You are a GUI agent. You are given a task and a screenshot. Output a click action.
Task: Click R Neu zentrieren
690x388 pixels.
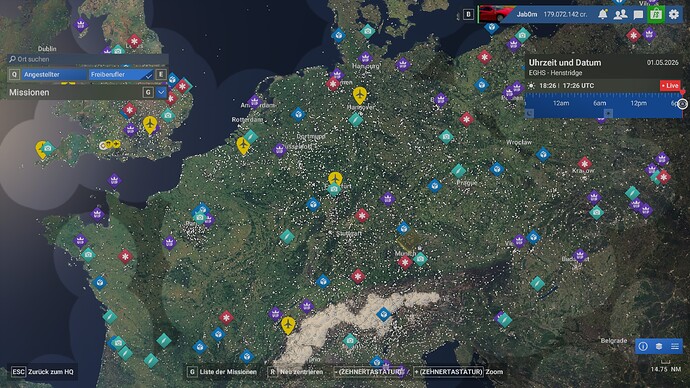tap(296, 372)
